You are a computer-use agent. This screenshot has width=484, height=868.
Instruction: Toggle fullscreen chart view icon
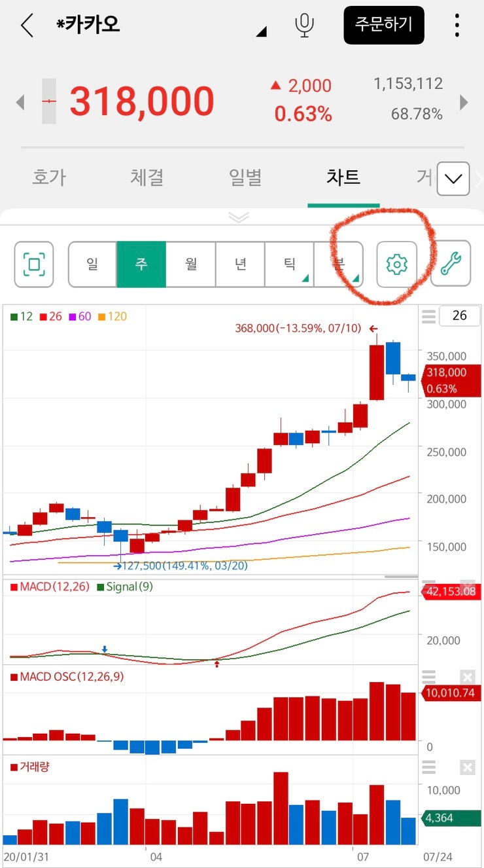34,264
